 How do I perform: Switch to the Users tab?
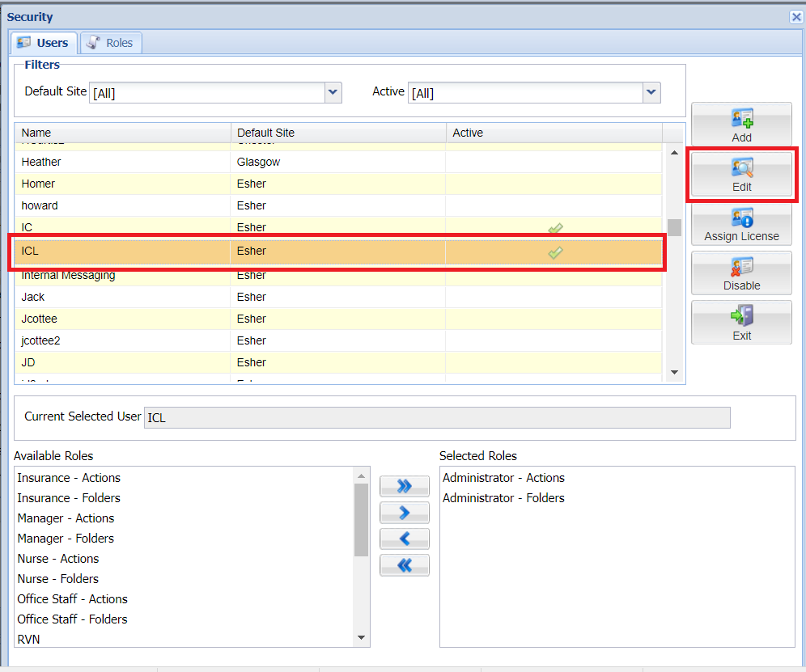coord(45,43)
